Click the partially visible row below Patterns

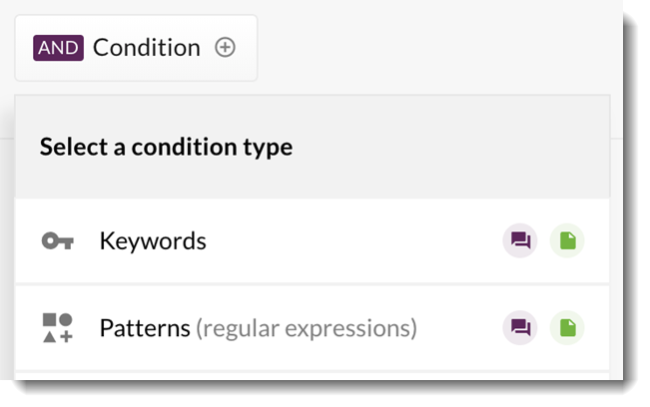click(x=312, y=376)
